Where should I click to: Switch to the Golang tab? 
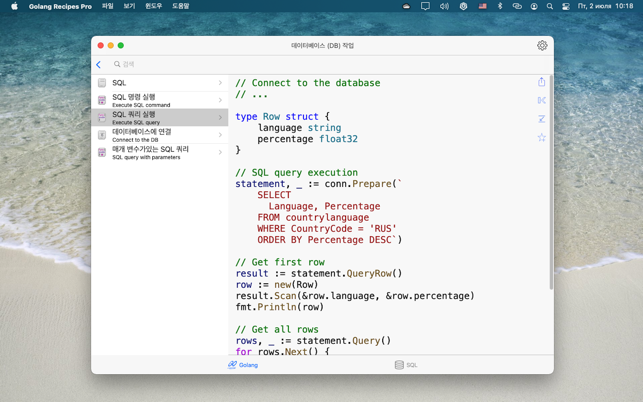point(243,365)
